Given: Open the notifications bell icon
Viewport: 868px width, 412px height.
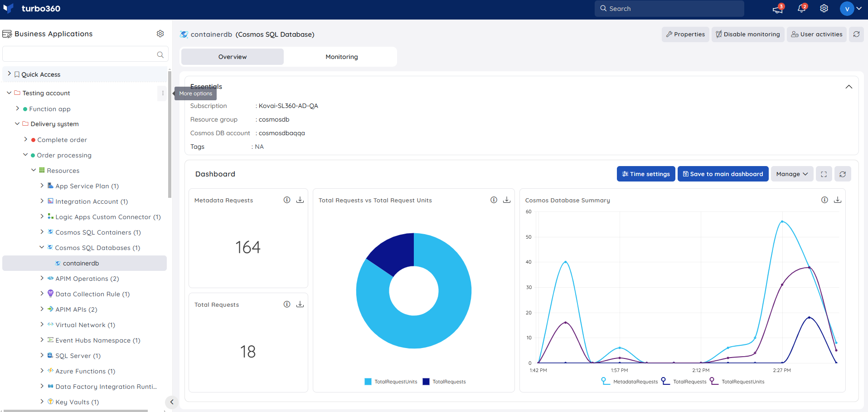Looking at the screenshot, I should (x=801, y=9).
